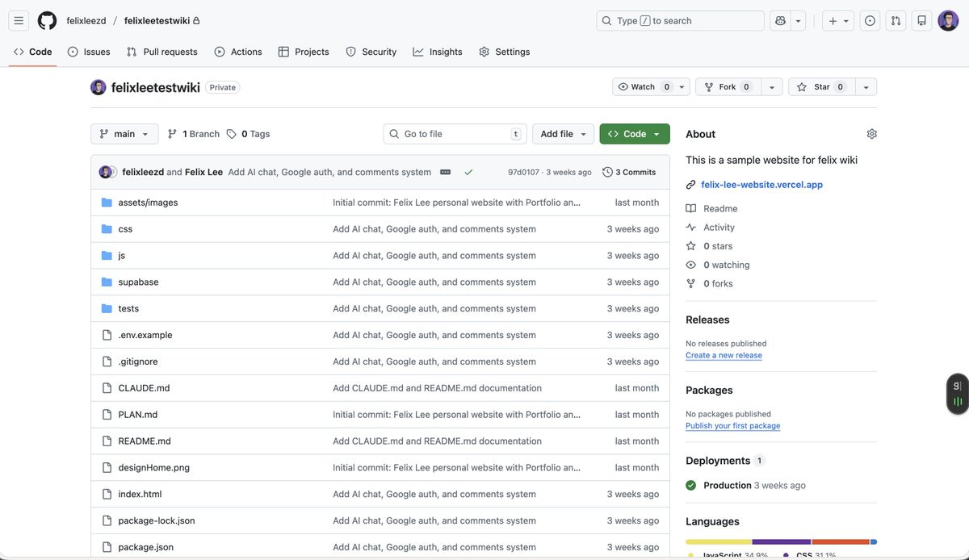This screenshot has height=560, width=969.
Task: Open the green Code dropdown button
Action: coord(635,134)
